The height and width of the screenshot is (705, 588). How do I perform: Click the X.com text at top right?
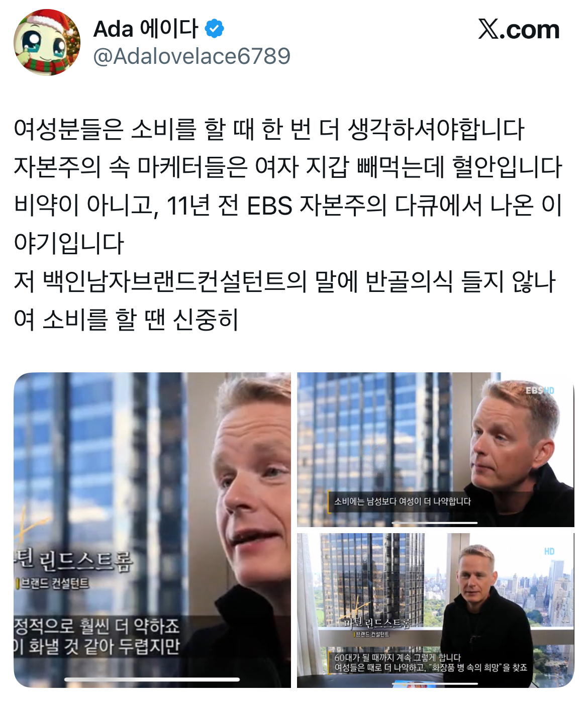click(x=519, y=29)
